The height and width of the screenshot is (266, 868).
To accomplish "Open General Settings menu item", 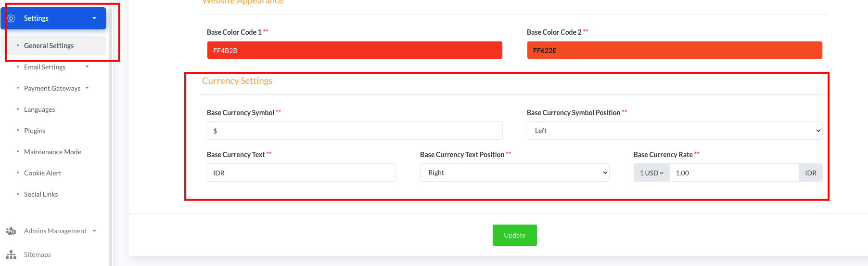I will pyautogui.click(x=49, y=46).
